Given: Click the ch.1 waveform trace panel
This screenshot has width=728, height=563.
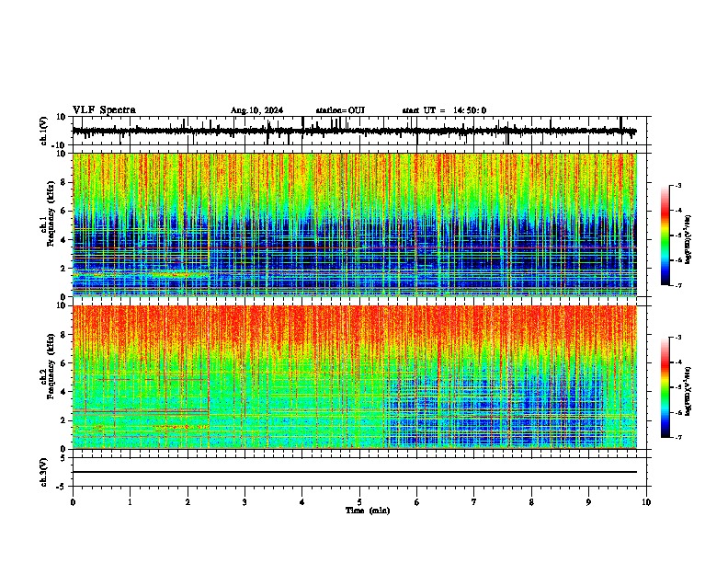Looking at the screenshot, I should coord(359,131).
